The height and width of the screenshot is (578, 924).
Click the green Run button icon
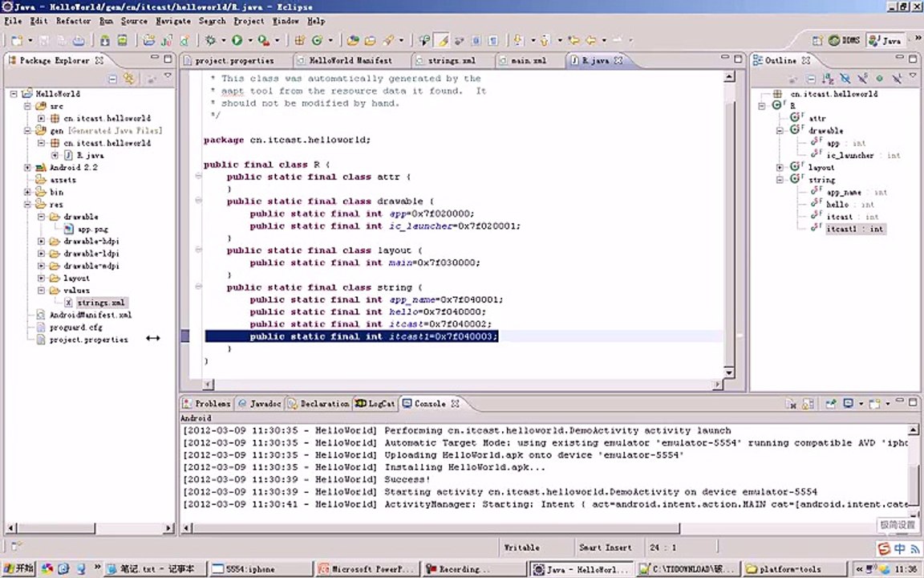point(237,40)
